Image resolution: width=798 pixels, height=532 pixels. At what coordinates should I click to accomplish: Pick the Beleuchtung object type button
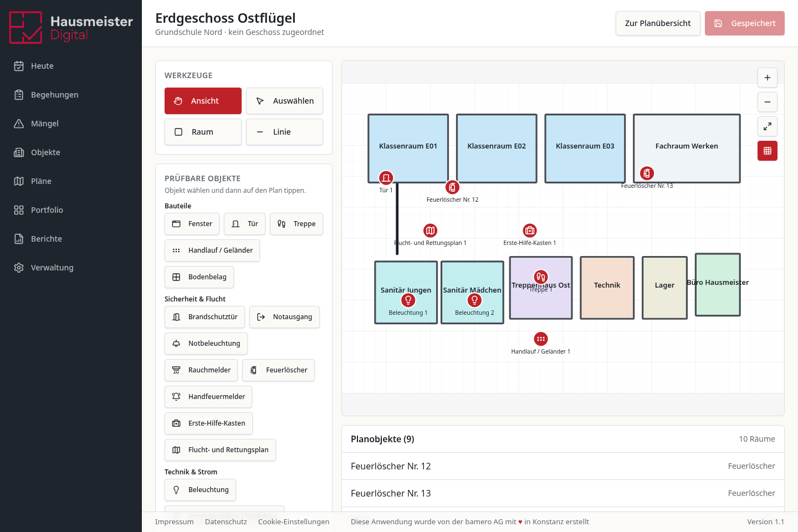[200, 490]
